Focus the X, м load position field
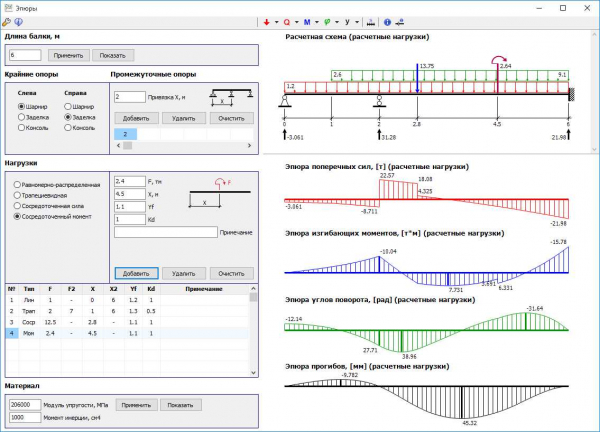 pos(130,194)
